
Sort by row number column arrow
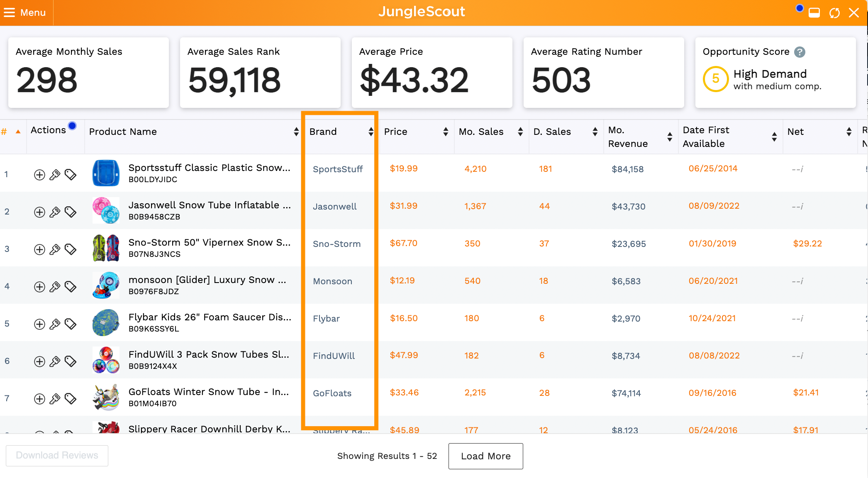pyautogui.click(x=18, y=132)
